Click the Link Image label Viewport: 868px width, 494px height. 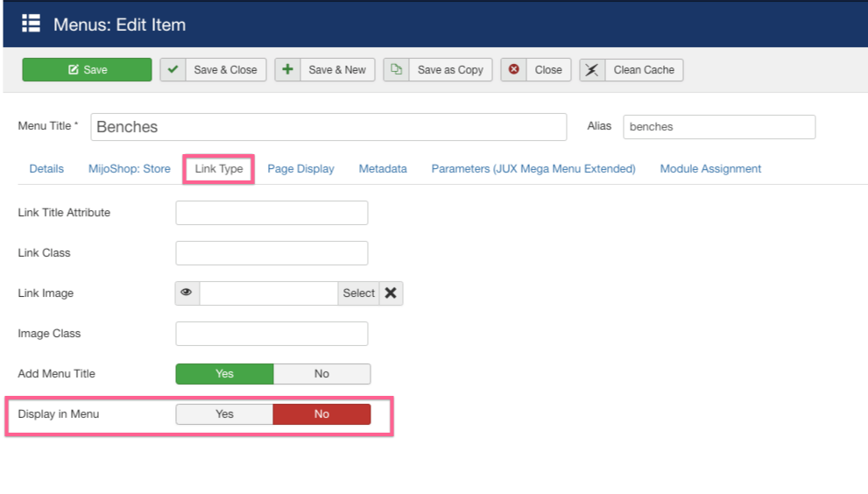coord(46,293)
